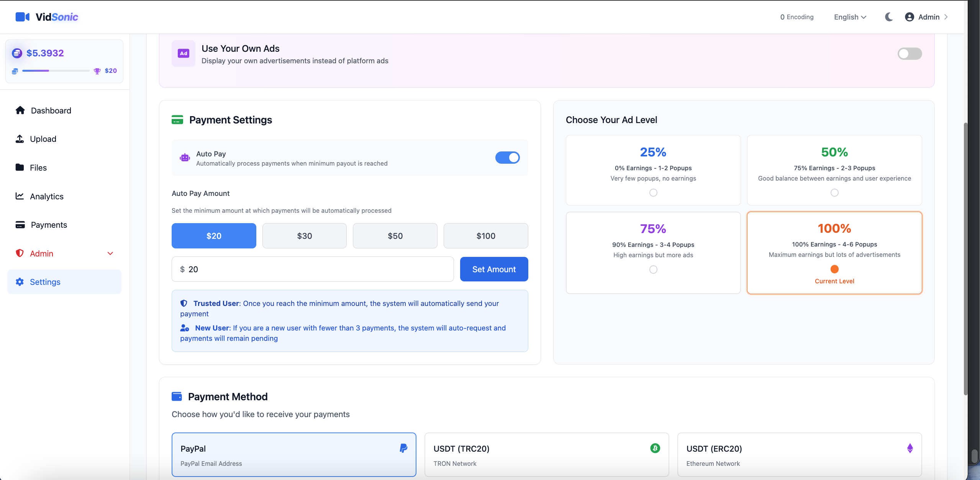Expand the Admin sidebar section chevron
Image resolution: width=980 pixels, height=480 pixels.
point(110,253)
